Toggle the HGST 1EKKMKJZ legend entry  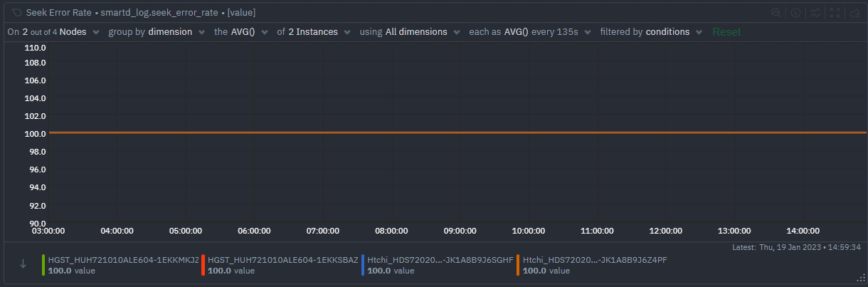point(120,265)
